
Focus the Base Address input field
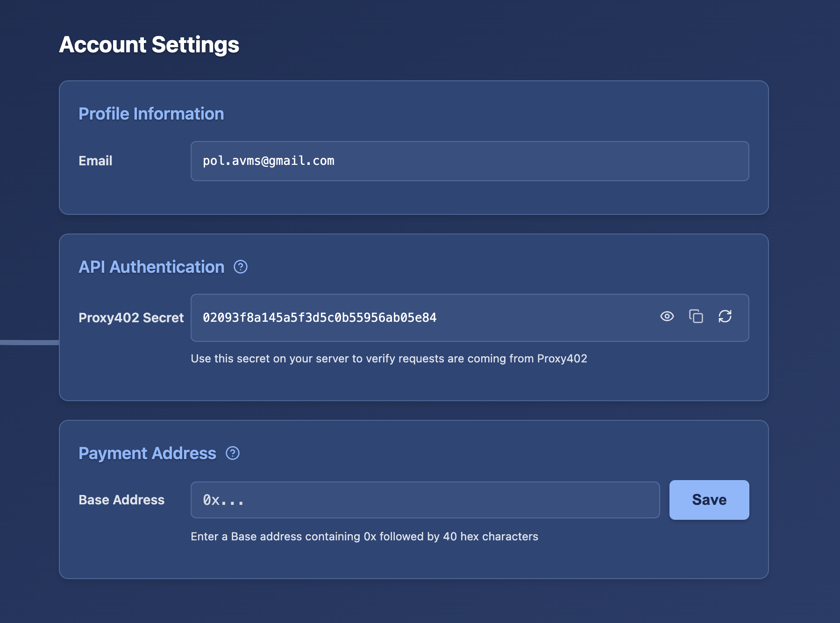(425, 500)
